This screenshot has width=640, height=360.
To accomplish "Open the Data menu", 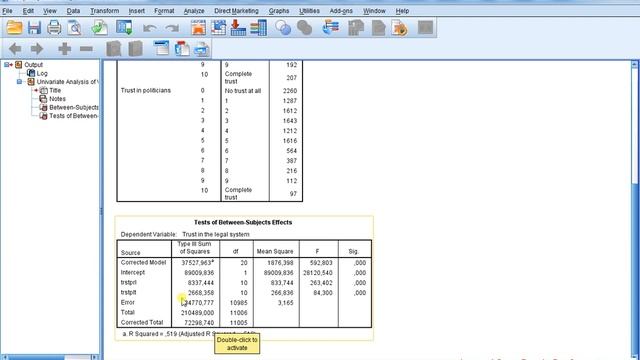I will (73, 11).
